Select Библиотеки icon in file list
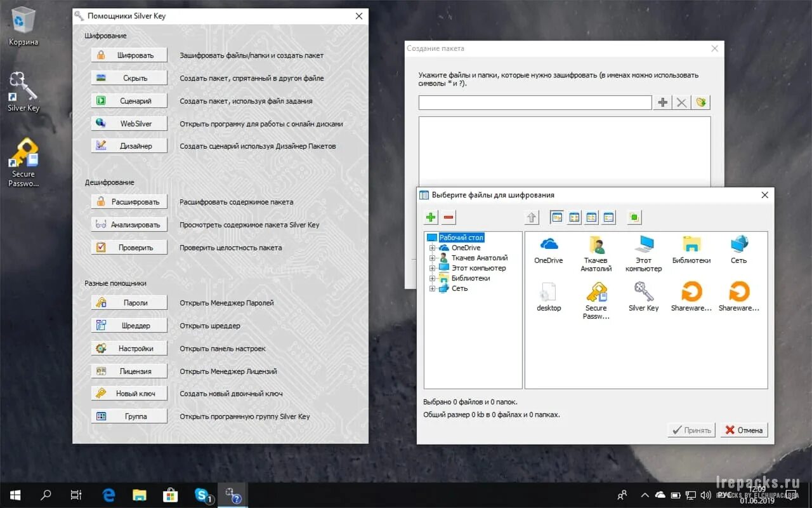The width and height of the screenshot is (812, 508). 691,250
